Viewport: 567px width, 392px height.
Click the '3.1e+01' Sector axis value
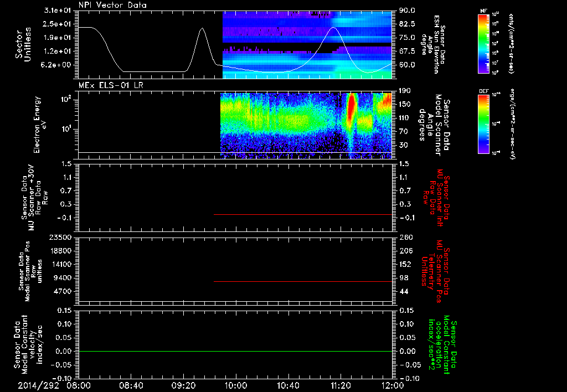[58, 11]
